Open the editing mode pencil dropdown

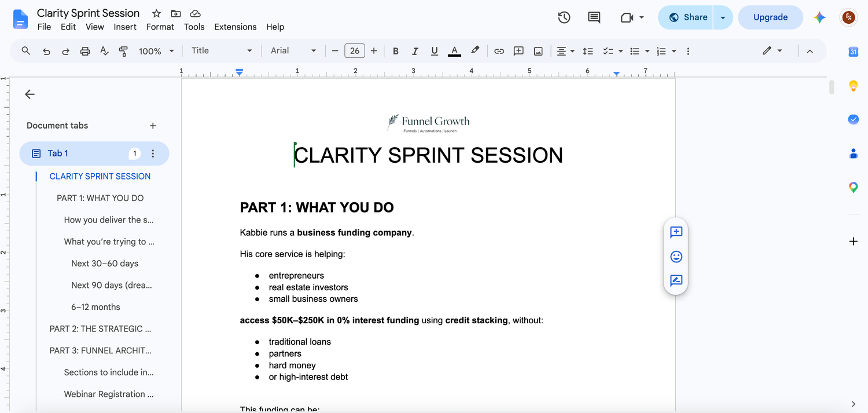coord(772,51)
